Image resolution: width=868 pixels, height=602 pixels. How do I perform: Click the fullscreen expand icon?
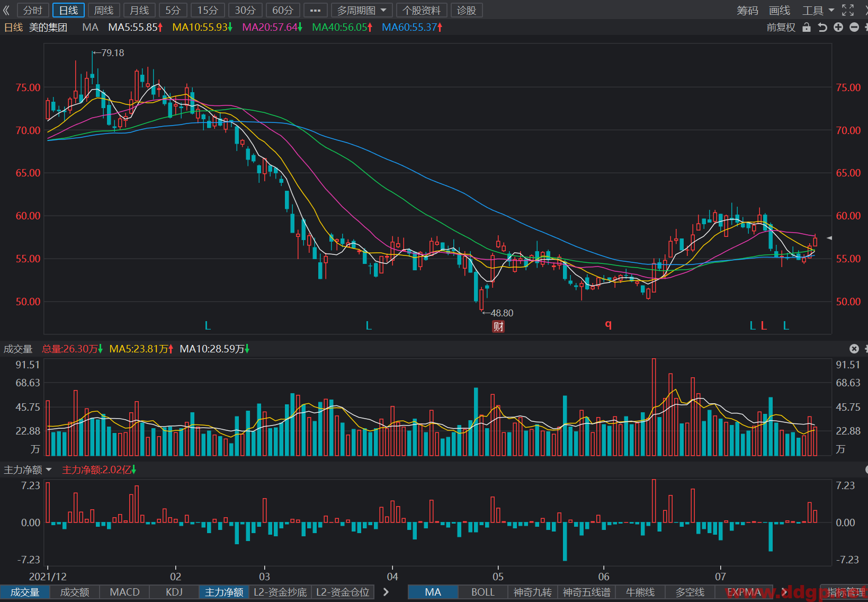pos(848,10)
